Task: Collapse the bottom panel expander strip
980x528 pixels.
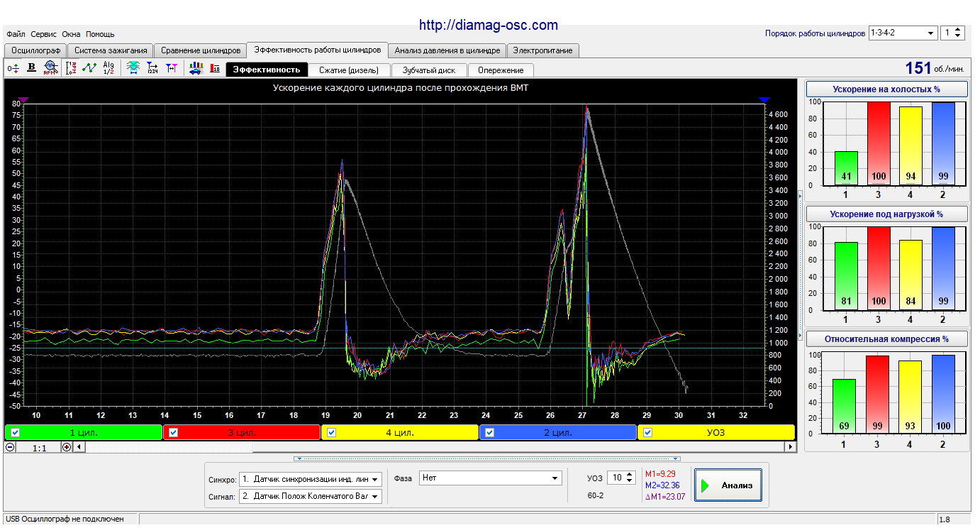Action: [x=487, y=458]
